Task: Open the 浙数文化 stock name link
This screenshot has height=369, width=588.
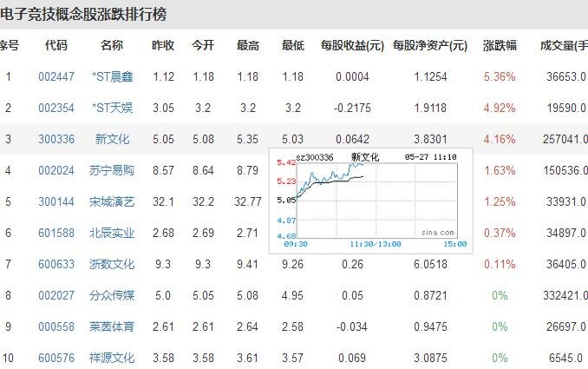Action: pos(112,264)
